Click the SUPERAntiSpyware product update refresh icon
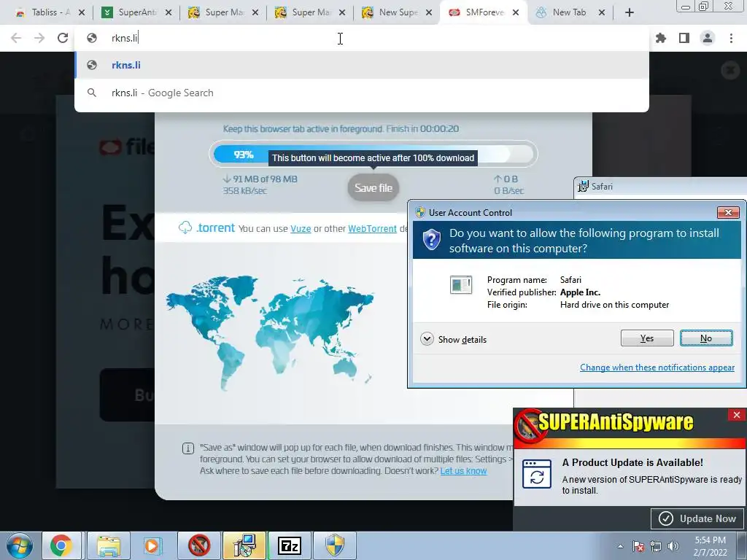Screen dimensions: 747x560 [x=537, y=474]
